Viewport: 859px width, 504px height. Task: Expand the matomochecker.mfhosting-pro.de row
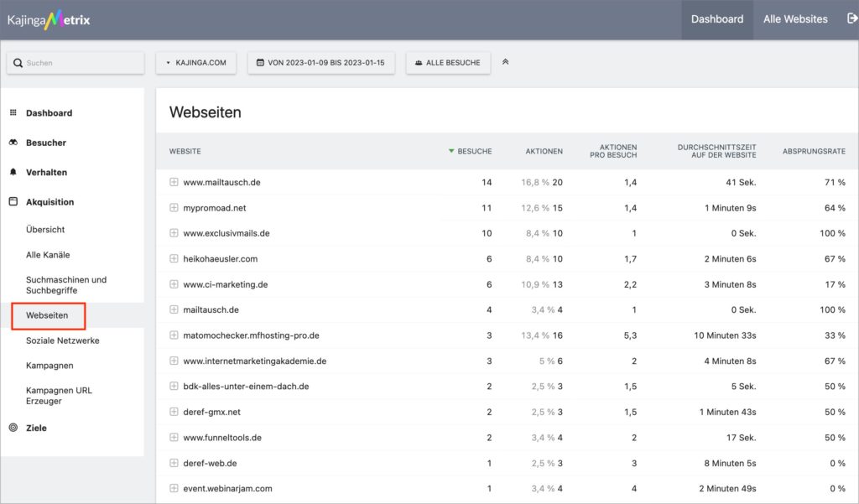click(174, 335)
